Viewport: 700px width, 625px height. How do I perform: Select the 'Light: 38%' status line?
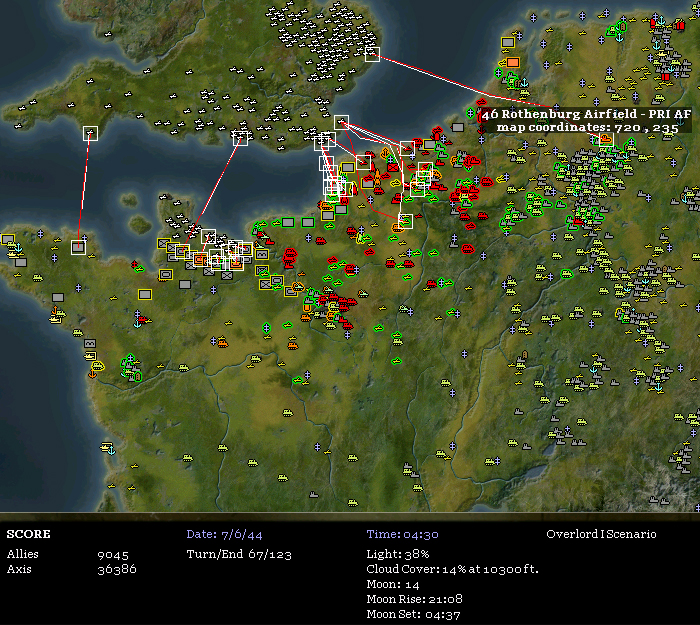(x=398, y=554)
